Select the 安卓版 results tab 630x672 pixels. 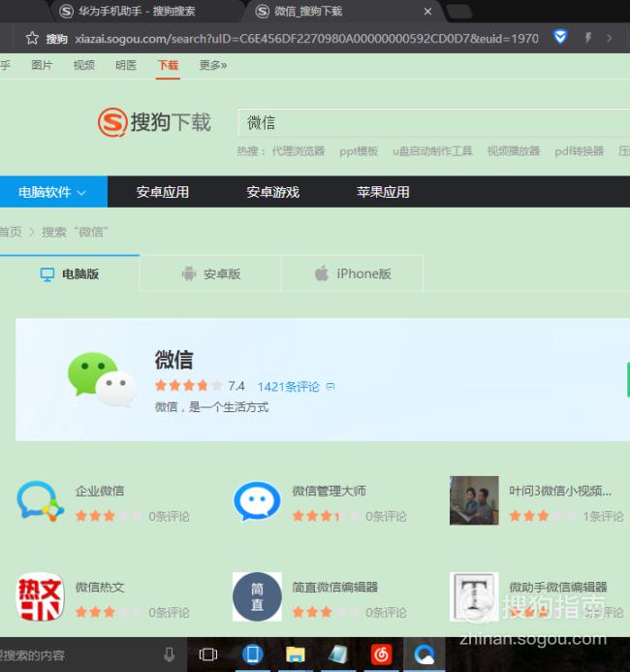click(x=210, y=273)
